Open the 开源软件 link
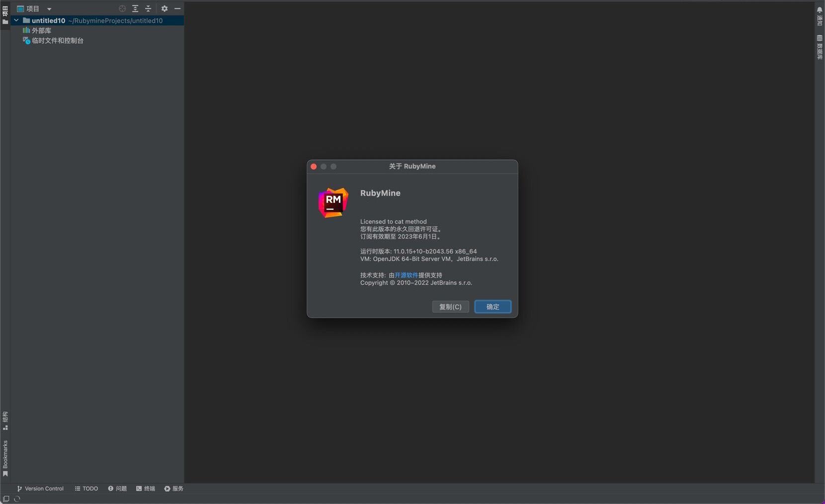 pyautogui.click(x=406, y=275)
